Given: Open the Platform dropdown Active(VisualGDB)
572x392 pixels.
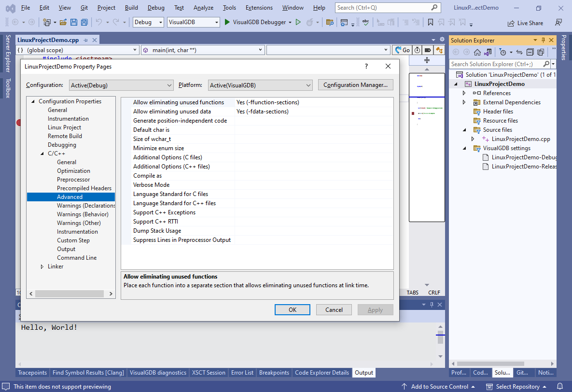Looking at the screenshot, I should (261, 85).
